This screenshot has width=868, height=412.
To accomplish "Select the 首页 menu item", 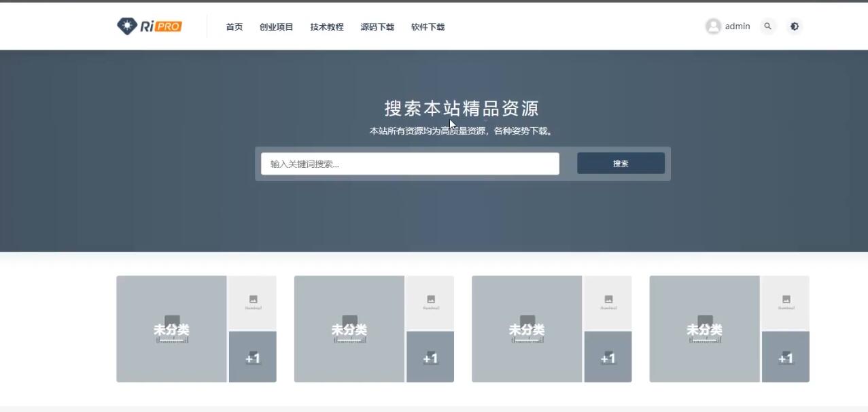I will (234, 27).
